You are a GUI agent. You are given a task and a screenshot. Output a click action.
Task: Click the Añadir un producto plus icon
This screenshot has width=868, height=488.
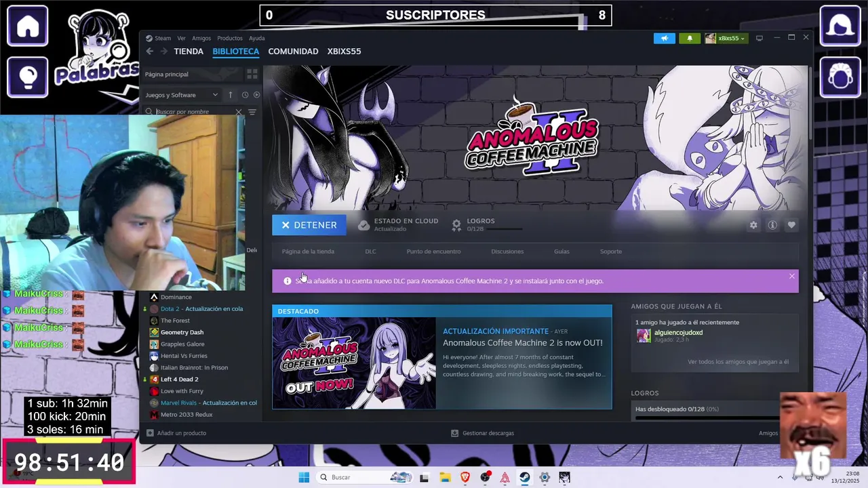click(x=150, y=433)
